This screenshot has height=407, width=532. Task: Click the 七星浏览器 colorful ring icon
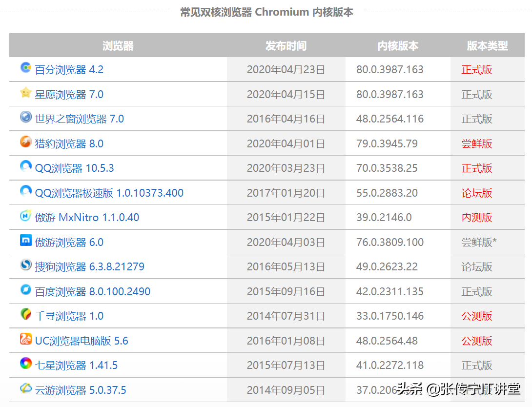26,363
